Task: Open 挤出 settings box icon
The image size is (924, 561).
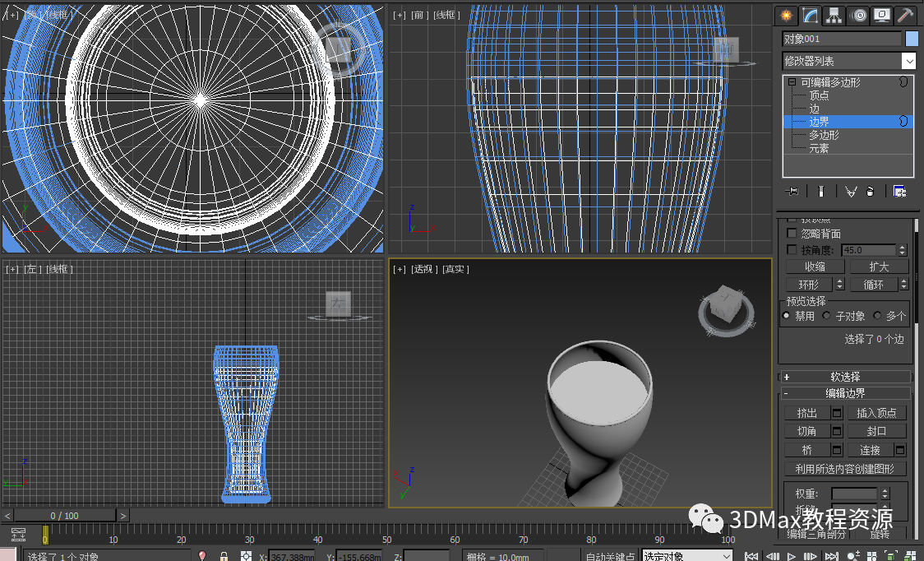Action: click(837, 413)
